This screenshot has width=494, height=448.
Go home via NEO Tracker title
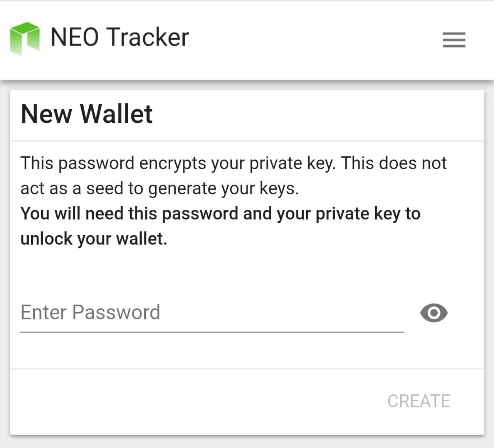120,37
